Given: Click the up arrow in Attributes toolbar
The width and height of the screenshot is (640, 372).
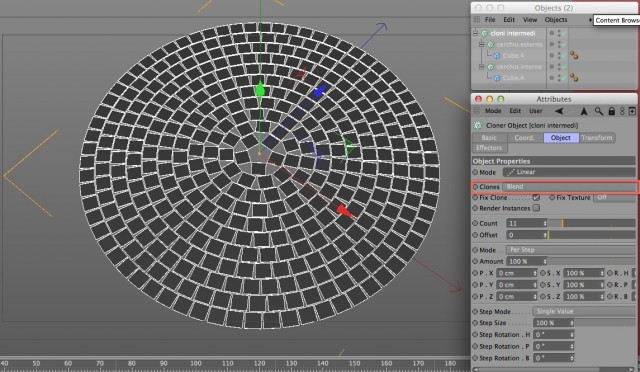Looking at the screenshot, I should [584, 111].
